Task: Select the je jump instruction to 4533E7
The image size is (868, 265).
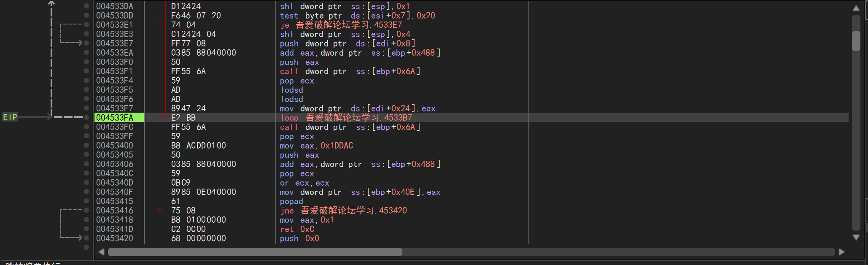Action: (x=341, y=25)
